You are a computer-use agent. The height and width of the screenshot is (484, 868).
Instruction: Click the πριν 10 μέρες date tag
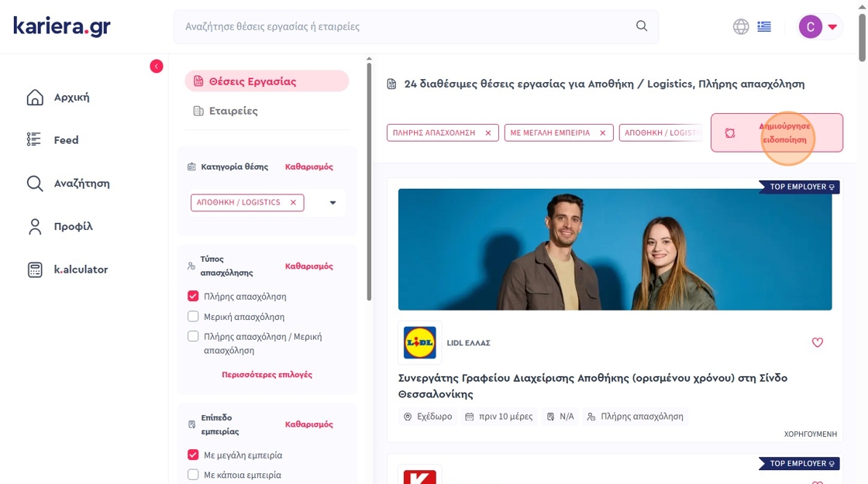tap(499, 417)
